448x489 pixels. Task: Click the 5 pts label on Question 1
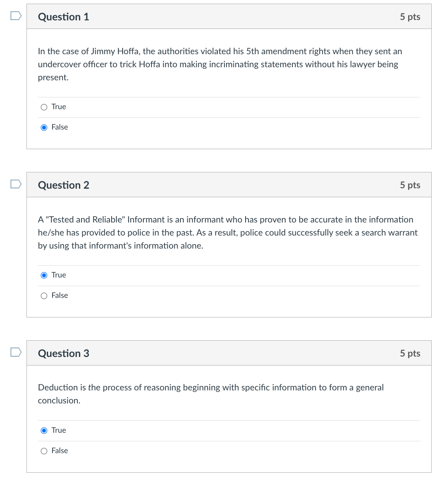(410, 17)
